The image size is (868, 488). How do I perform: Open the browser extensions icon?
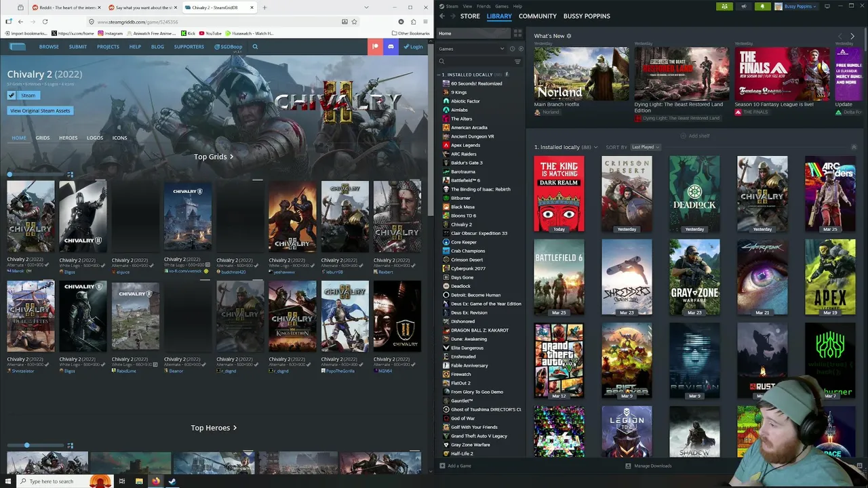coord(413,22)
